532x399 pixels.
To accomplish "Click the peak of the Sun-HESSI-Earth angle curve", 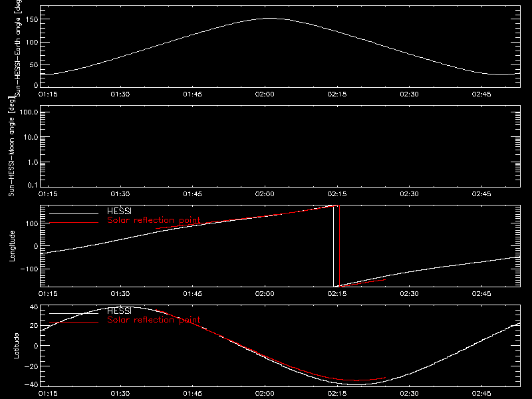I will pos(270,19).
